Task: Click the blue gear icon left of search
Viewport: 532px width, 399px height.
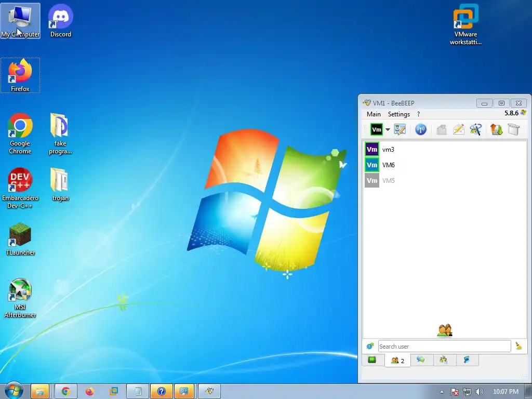Action: pos(370,346)
